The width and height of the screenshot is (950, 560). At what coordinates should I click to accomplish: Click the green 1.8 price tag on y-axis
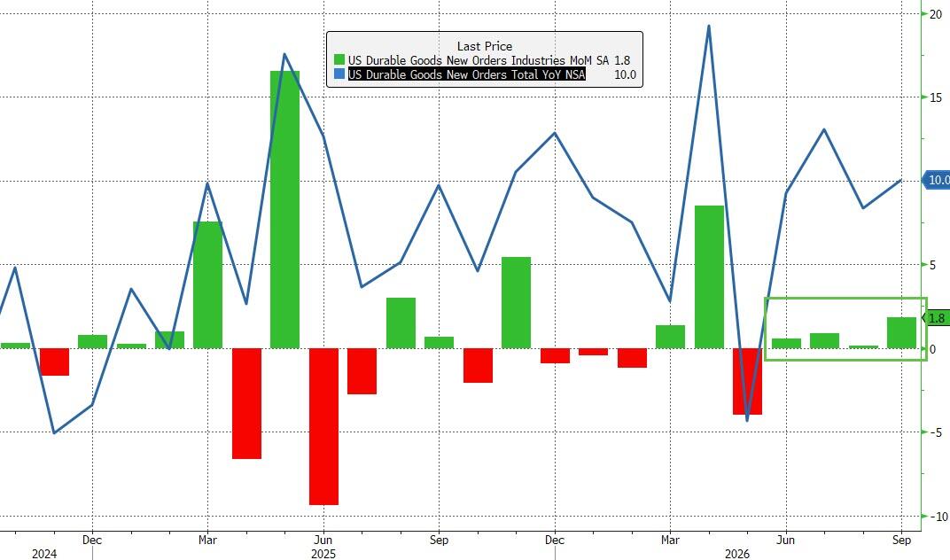pyautogui.click(x=936, y=318)
